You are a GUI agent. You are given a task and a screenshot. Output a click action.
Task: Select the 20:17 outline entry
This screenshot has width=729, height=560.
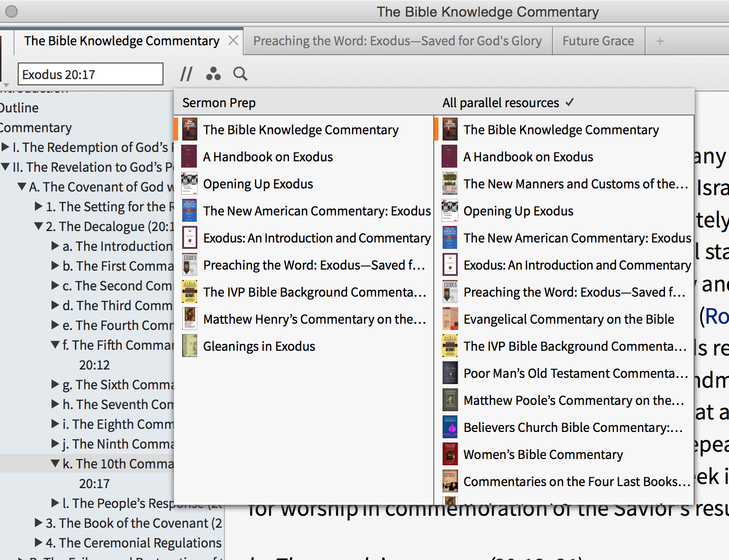[x=94, y=483]
